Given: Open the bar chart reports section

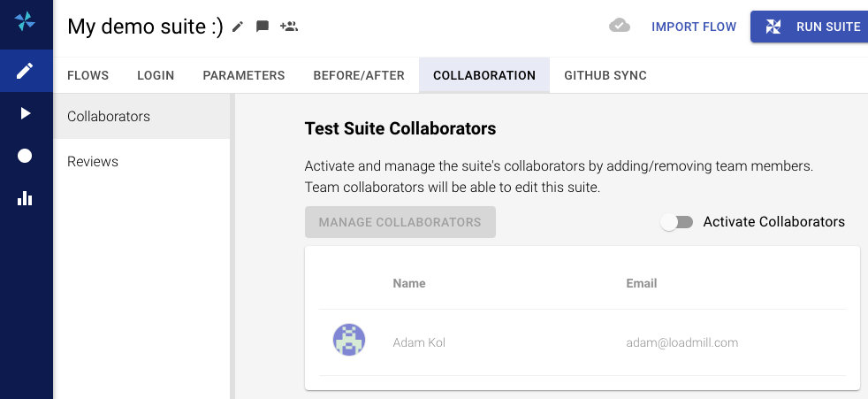Looking at the screenshot, I should point(26,198).
